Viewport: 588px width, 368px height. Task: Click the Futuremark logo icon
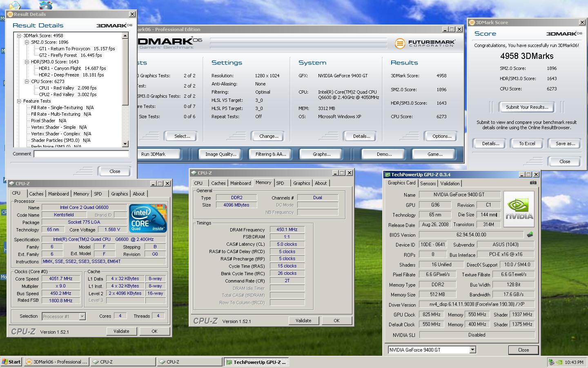[400, 43]
